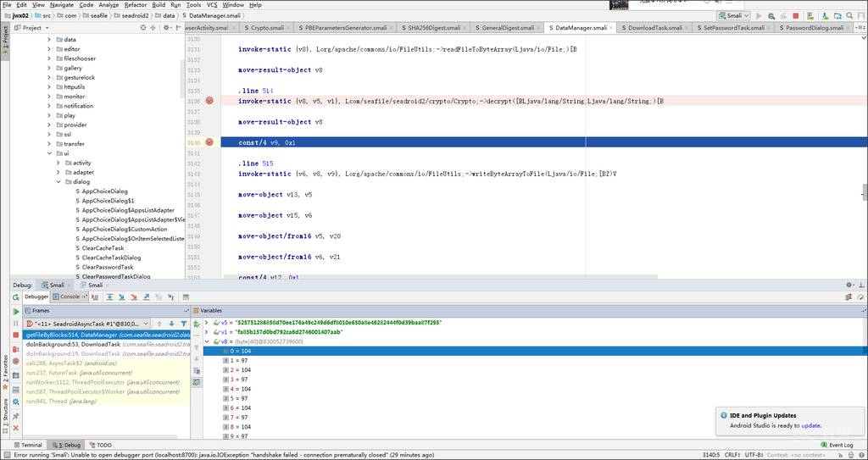Open the Event Log button
This screenshot has width=868, height=460.
838,445
